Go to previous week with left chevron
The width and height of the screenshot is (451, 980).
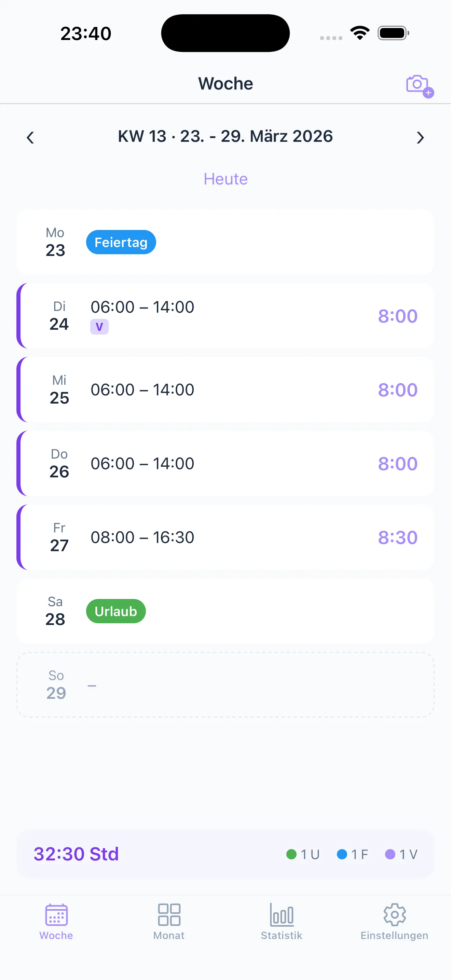(x=30, y=137)
